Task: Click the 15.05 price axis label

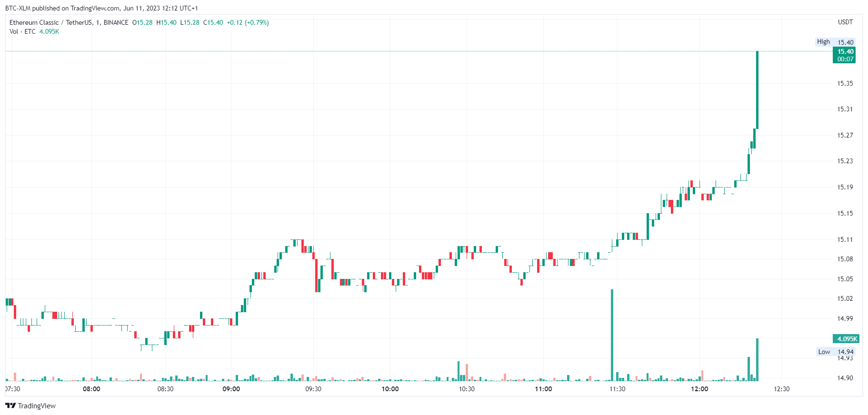Action: point(845,279)
